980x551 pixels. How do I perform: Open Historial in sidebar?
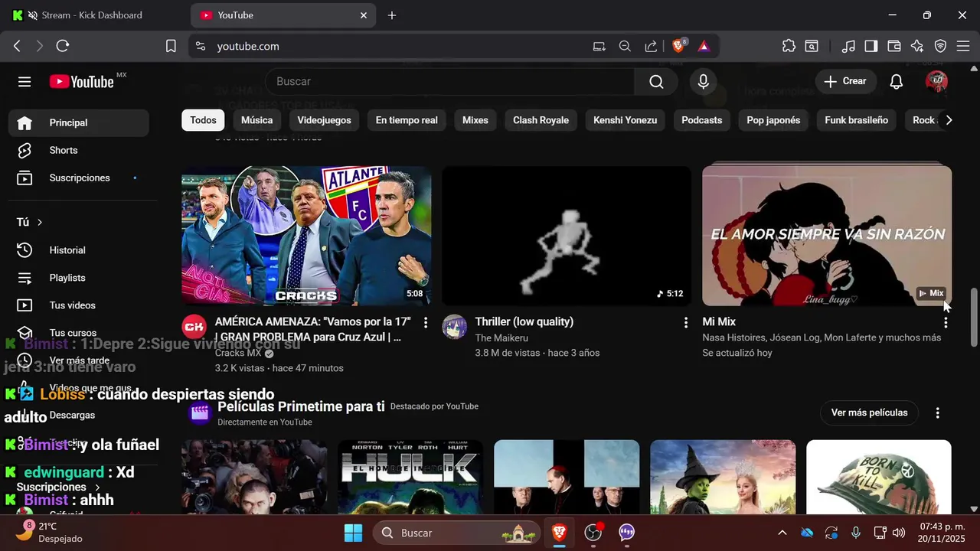79,250
